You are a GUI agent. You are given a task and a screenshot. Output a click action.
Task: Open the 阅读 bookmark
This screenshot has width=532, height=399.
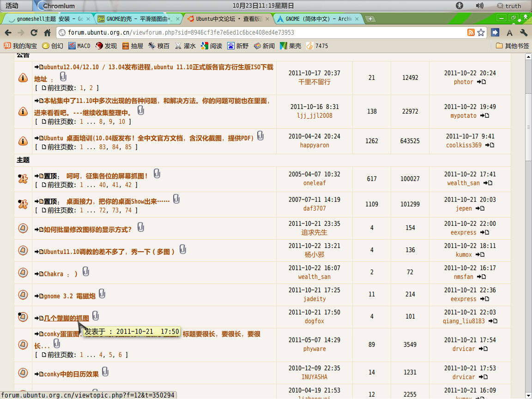(212, 46)
